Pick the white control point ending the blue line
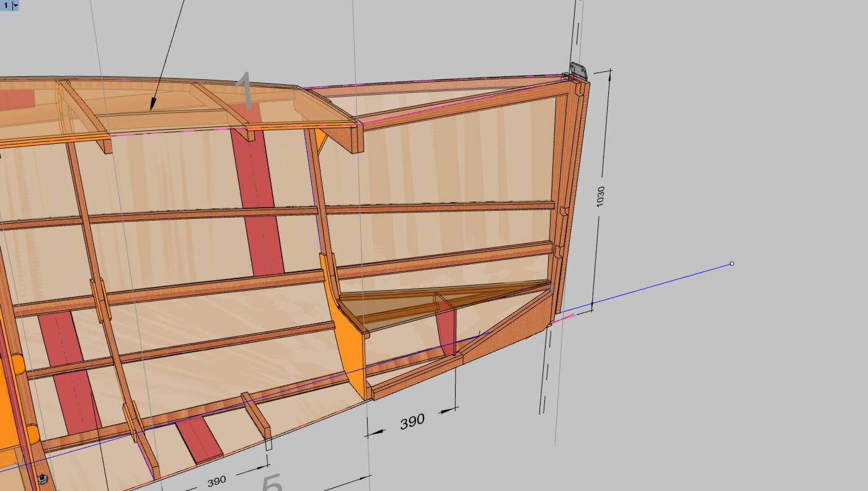The image size is (868, 491). pos(732,263)
